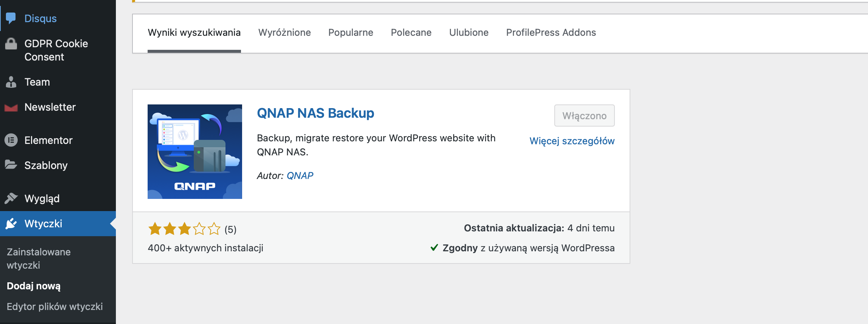Click the Team person icon
This screenshot has height=324, width=868.
[x=11, y=82]
